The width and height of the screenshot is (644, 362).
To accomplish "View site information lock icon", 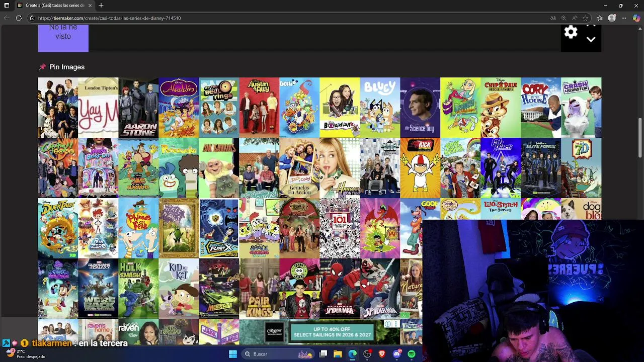I will (x=32, y=18).
